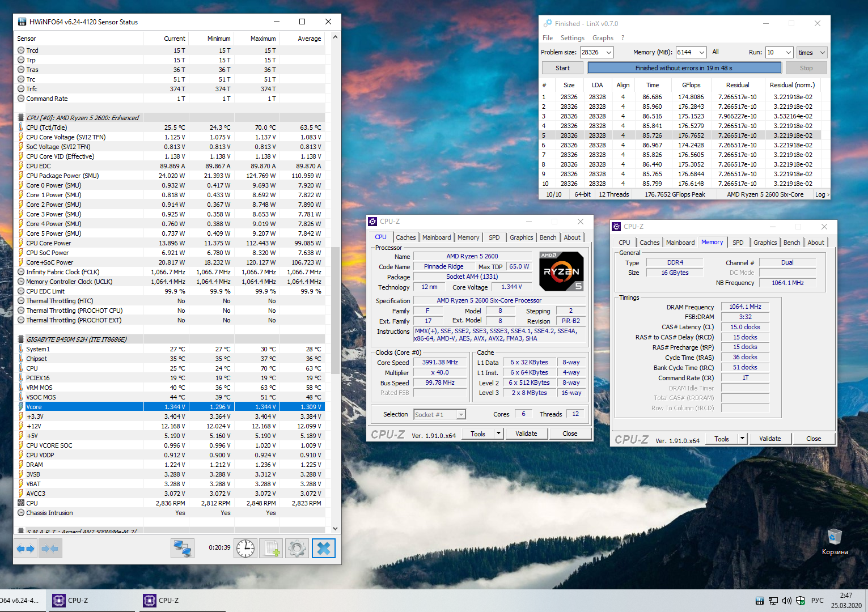The image size is (868, 612).
Task: Click the Ryzen logo in CPU-Z
Action: pyautogui.click(x=561, y=271)
